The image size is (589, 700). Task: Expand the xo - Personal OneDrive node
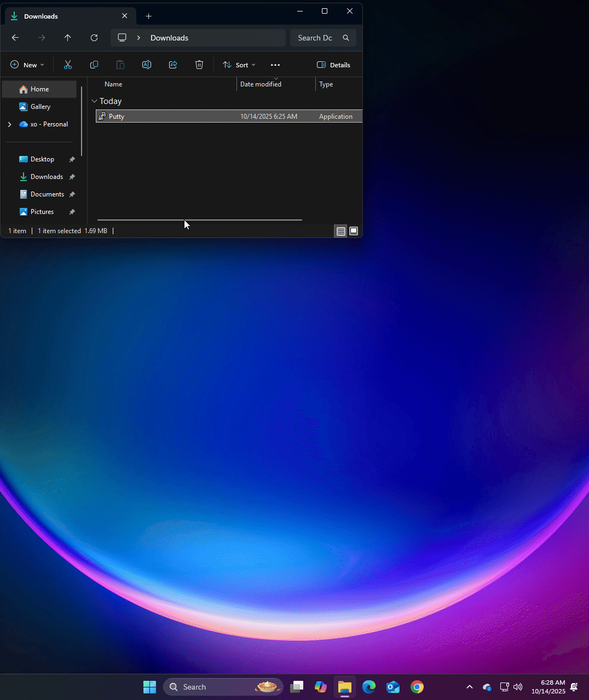coord(9,124)
